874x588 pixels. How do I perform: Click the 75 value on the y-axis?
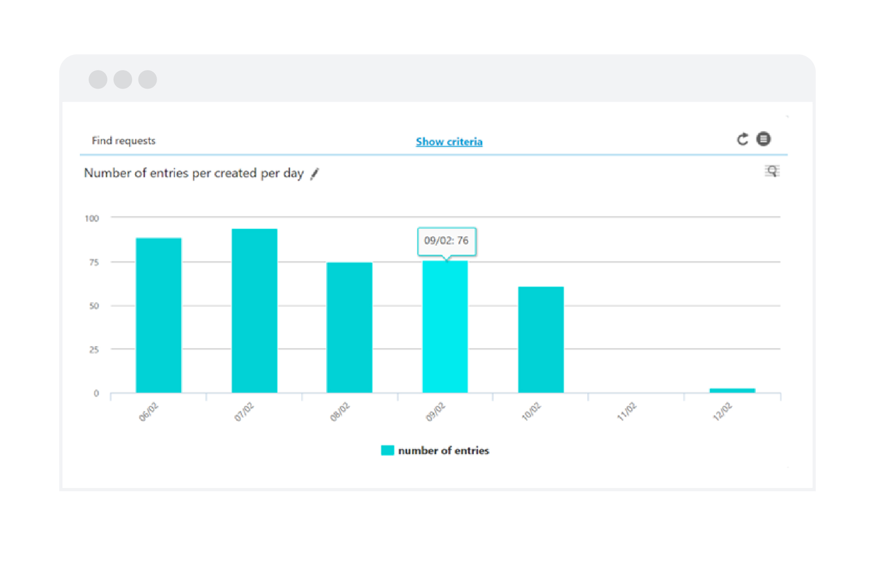[x=94, y=262]
